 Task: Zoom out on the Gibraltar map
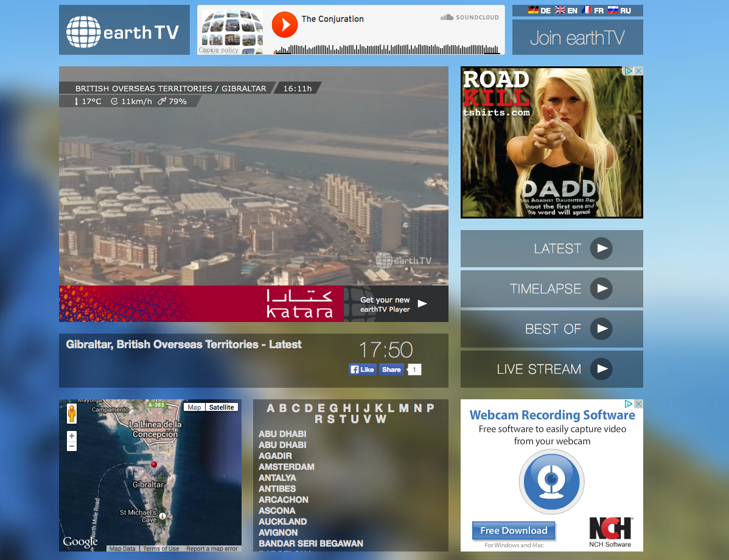click(72, 447)
